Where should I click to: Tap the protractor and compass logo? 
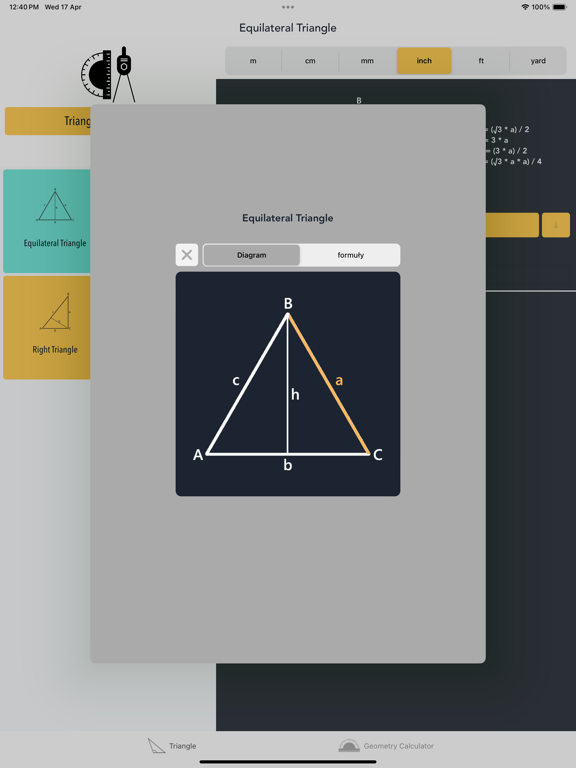point(108,74)
